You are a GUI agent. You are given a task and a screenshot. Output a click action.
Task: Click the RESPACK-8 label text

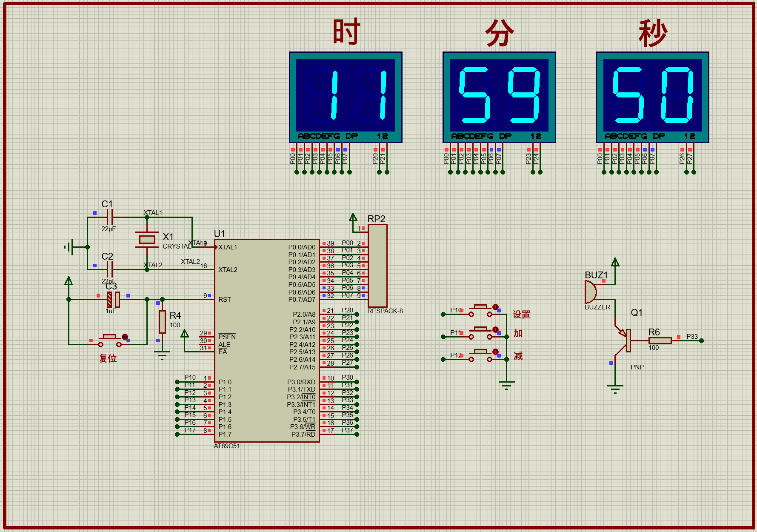click(x=385, y=311)
